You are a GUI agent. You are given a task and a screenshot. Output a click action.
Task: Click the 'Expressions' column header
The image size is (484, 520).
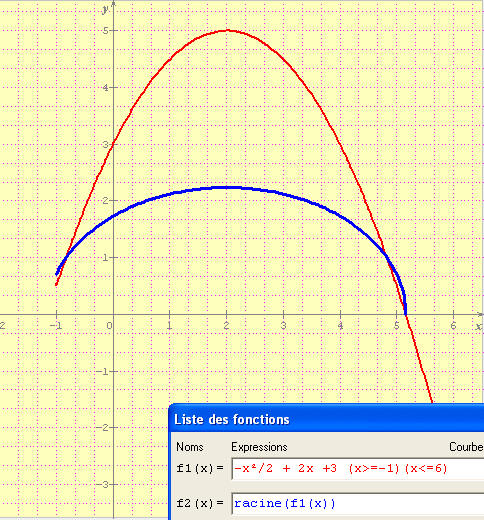point(259,447)
